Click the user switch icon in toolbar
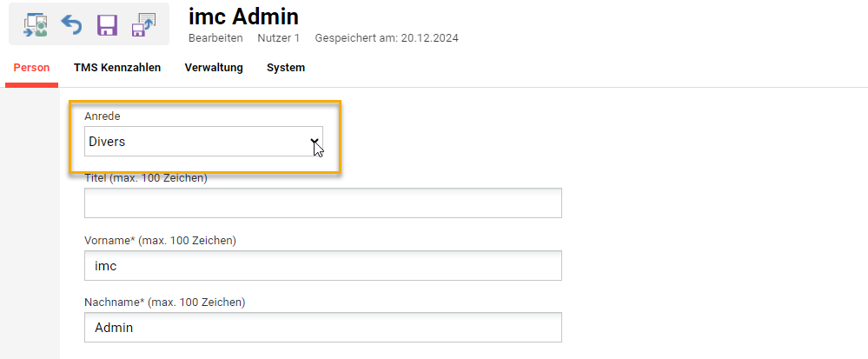This screenshot has height=359, width=868. [36, 24]
